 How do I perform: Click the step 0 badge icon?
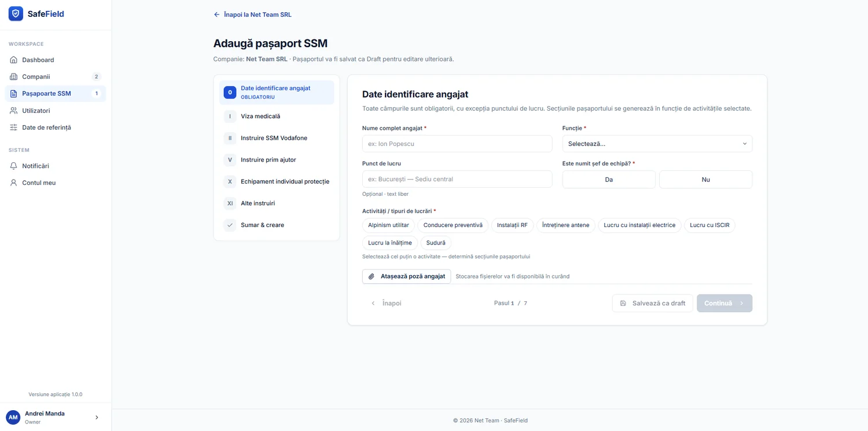click(x=230, y=92)
